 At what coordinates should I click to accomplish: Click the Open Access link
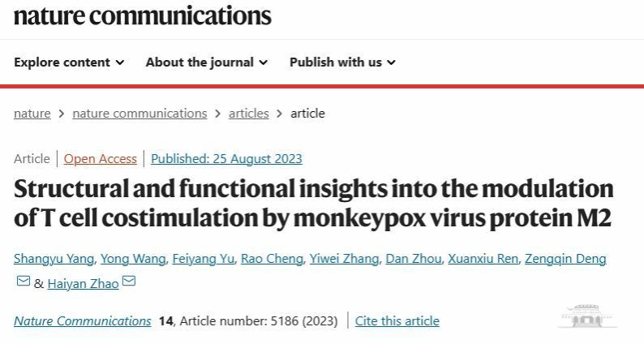101,159
